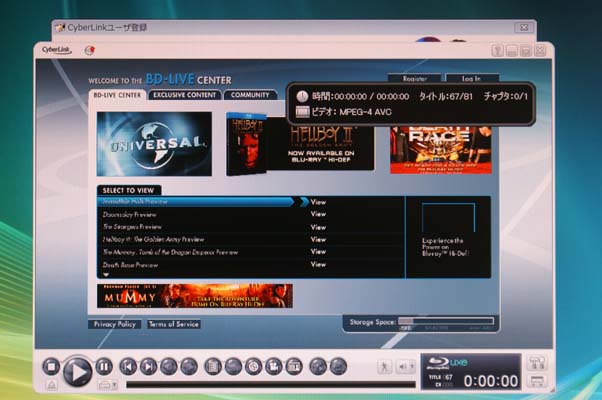Viewport: 602px width, 400px height.
Task: Select the BD-LIVE CENTER tab
Action: click(117, 95)
